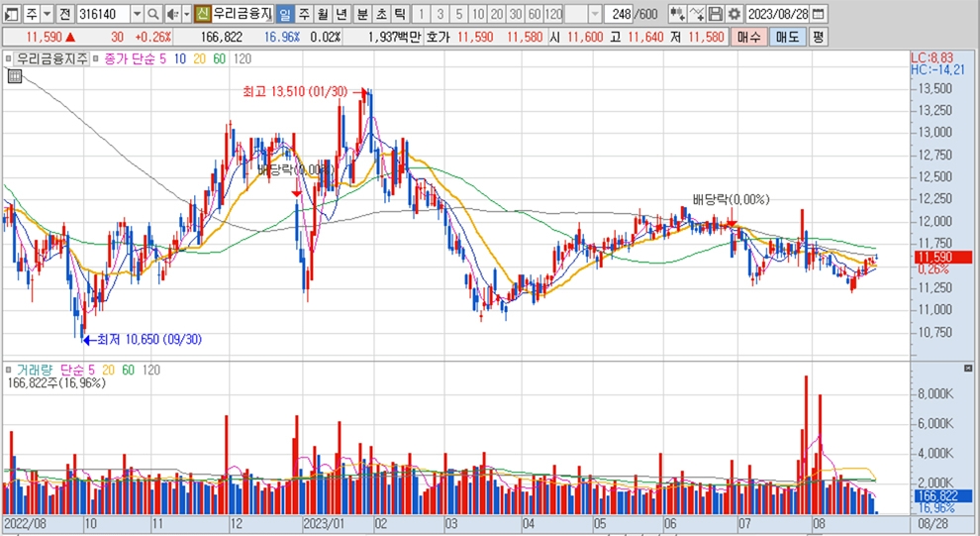
Task: Toggle the 일 (daily) period button
Action: [x=285, y=14]
